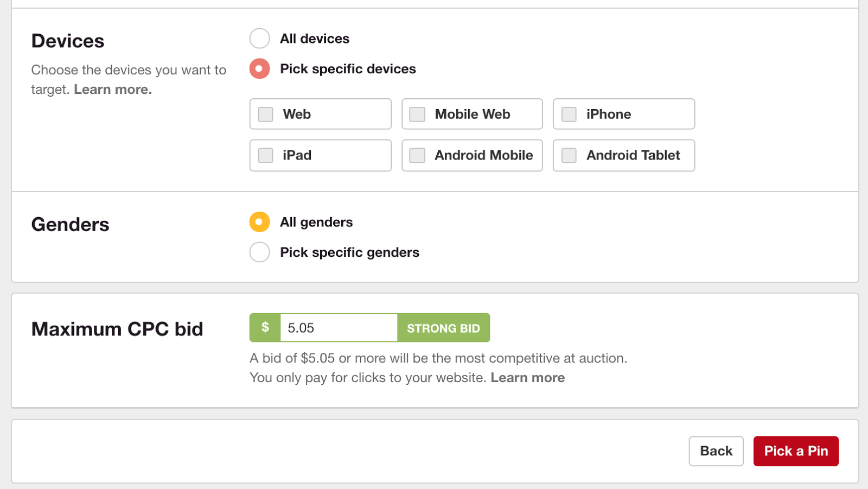Check the Android Tablet option
868x489 pixels.
pyautogui.click(x=569, y=155)
